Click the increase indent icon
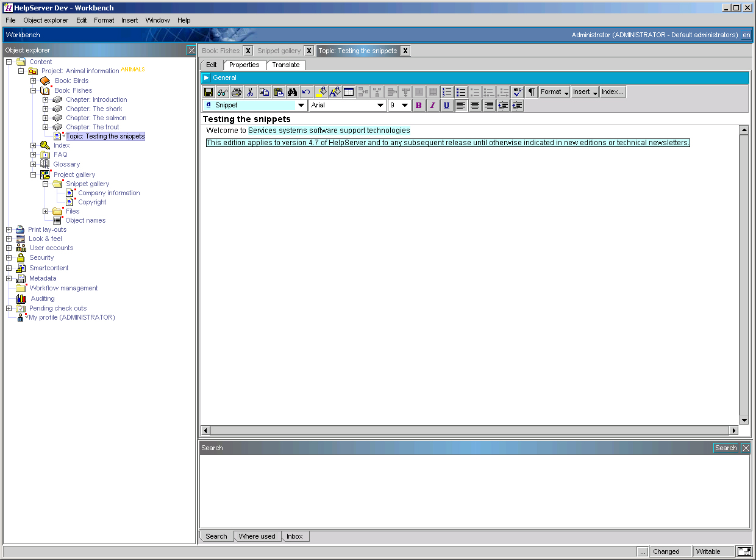756x560 pixels. click(x=517, y=106)
